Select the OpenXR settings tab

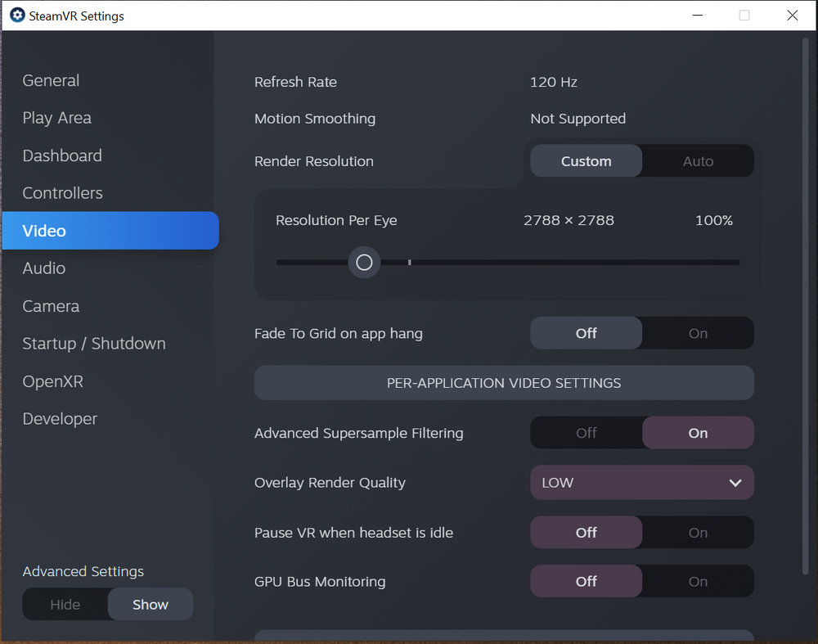(x=52, y=381)
